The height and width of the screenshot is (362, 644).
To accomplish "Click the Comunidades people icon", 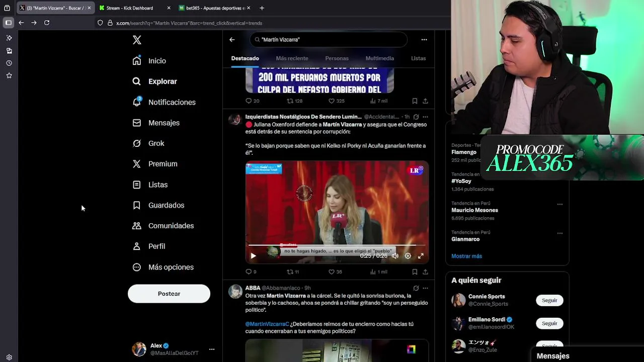I will 136,226.
